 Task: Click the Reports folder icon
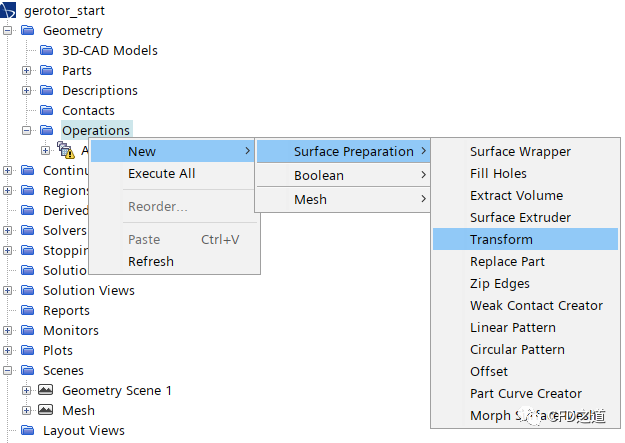point(27,310)
